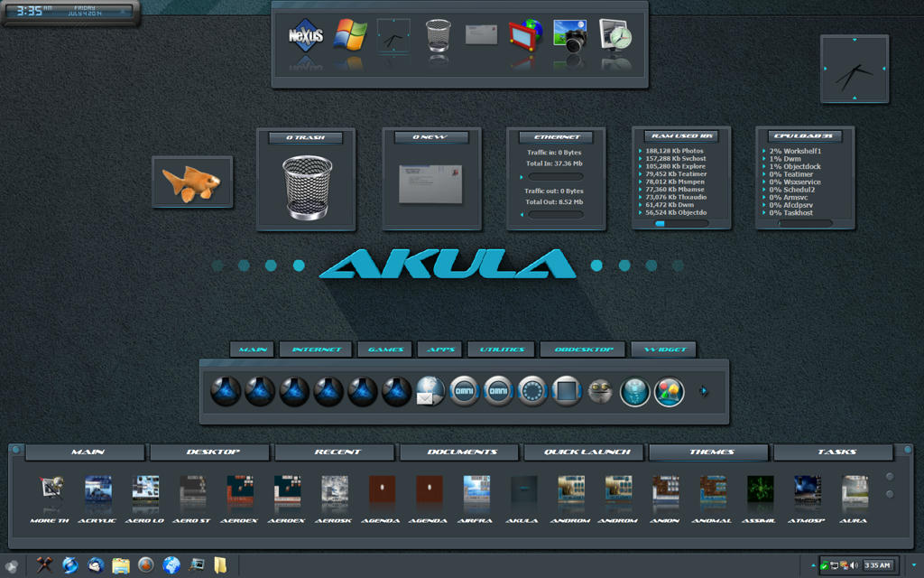The image size is (924, 578).
Task: Open the recycle bin in the 0 TRASH widget
Action: pyautogui.click(x=307, y=188)
